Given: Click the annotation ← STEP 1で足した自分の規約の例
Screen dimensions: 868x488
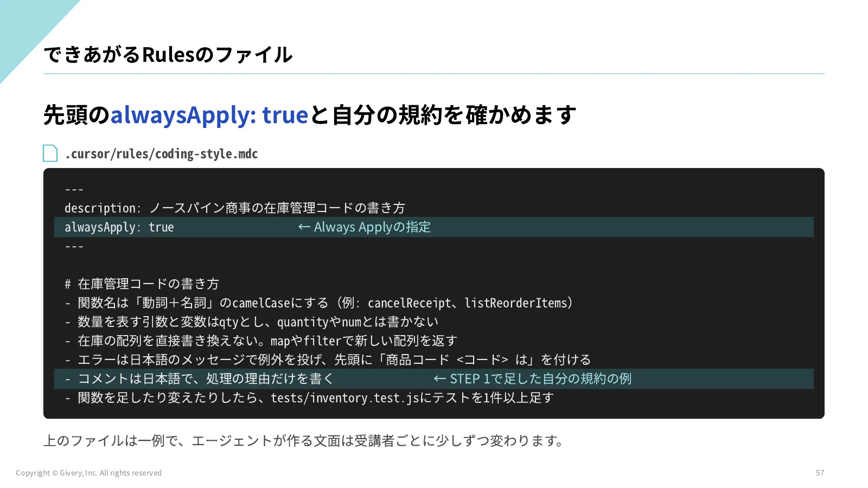Looking at the screenshot, I should pos(533,379).
